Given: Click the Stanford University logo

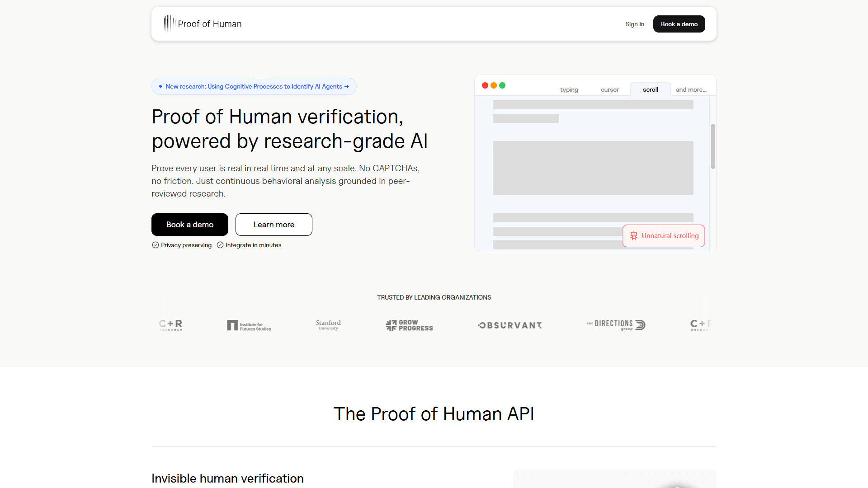Looking at the screenshot, I should coord(328,325).
